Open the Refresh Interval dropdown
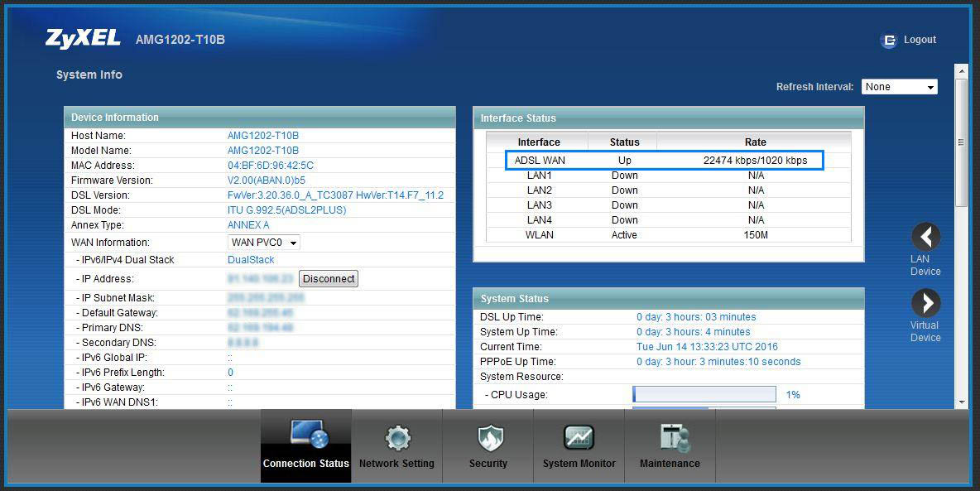Viewport: 980px width, 491px height. [x=900, y=87]
